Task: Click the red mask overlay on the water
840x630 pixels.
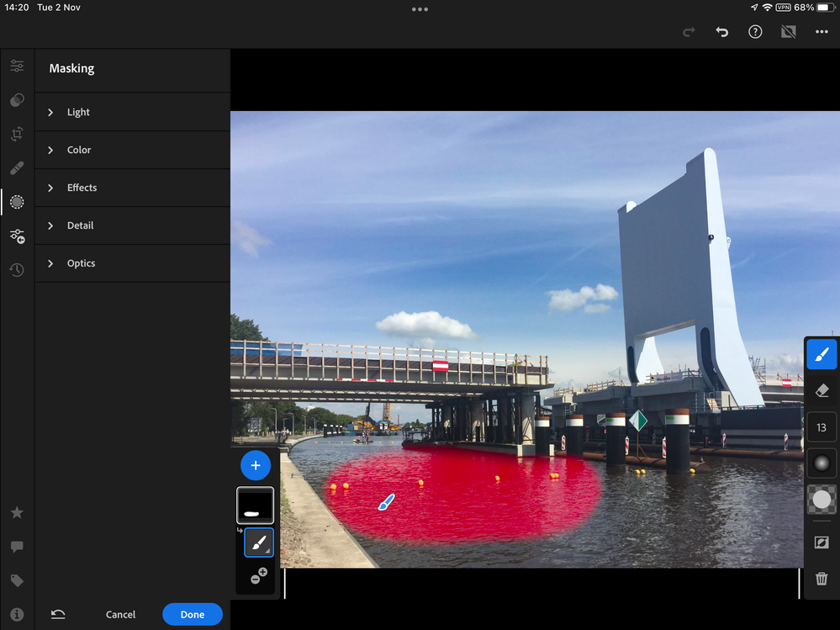Action: click(x=463, y=495)
